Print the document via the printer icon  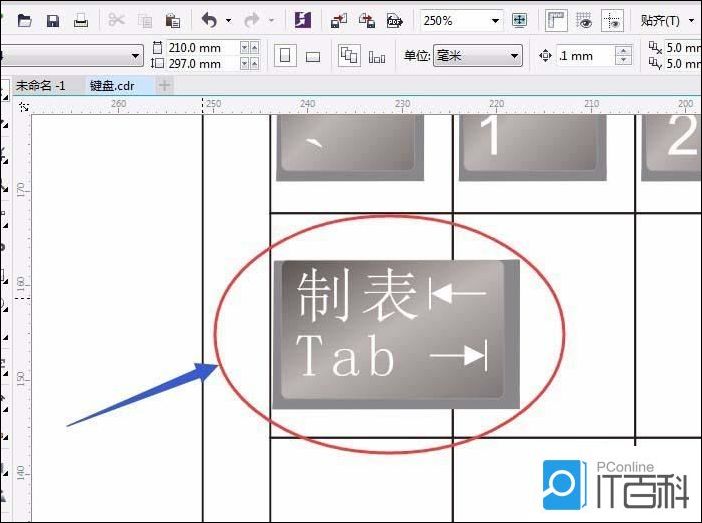81,21
